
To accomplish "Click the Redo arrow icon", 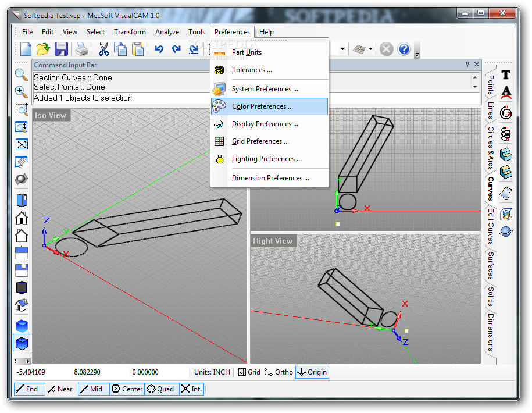I will 176,49.
